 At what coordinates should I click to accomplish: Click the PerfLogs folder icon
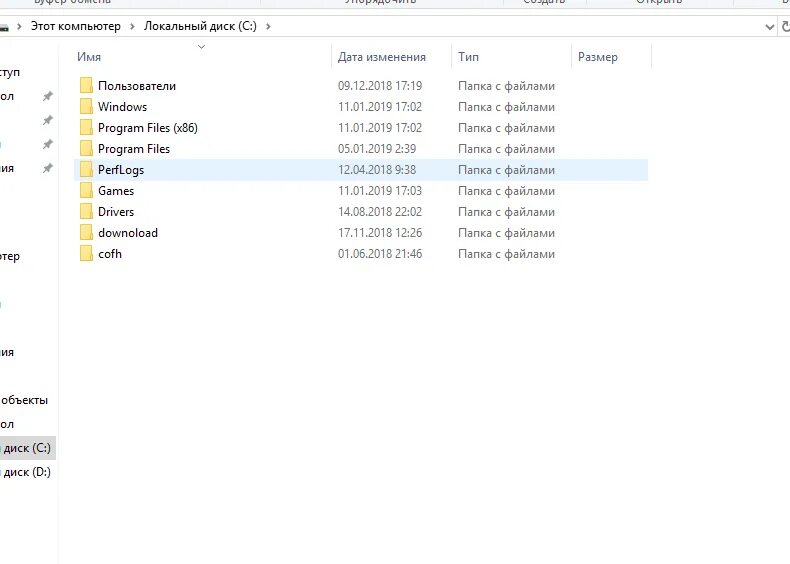tap(86, 170)
